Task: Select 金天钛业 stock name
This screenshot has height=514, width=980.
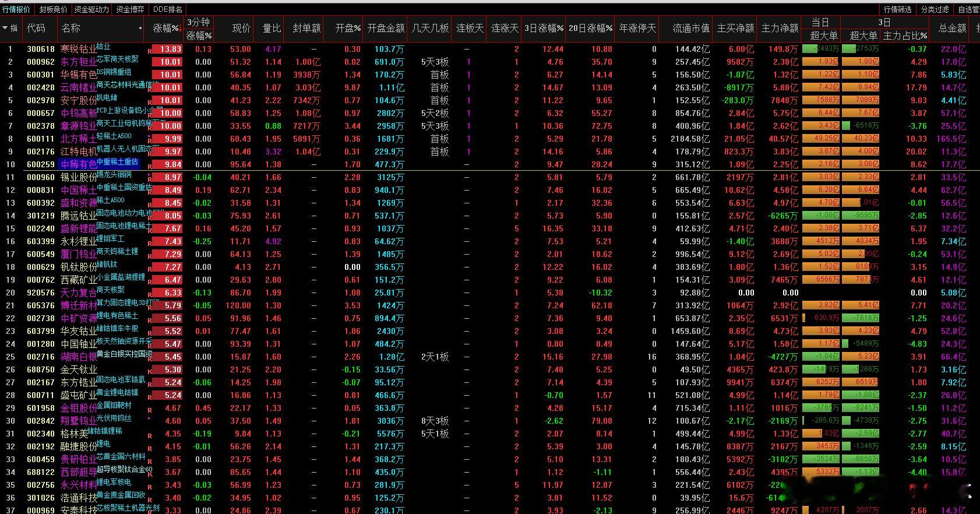Action: 78,370
